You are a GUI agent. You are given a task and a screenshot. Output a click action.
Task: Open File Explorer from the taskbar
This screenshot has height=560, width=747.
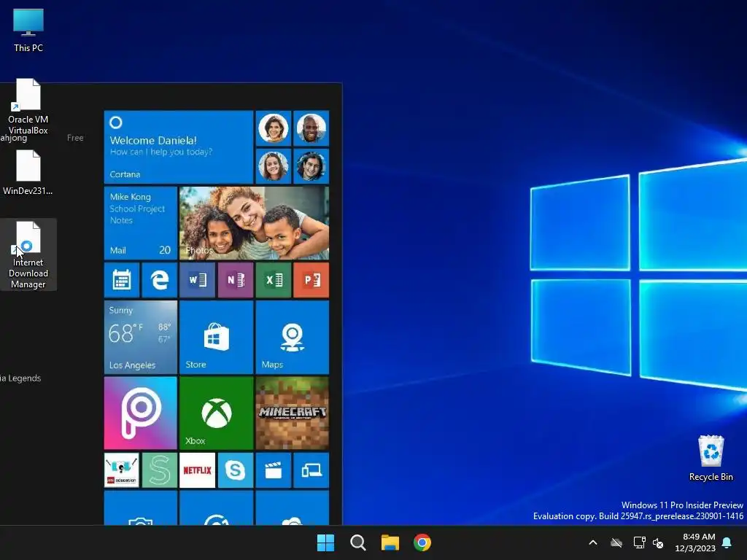(390, 542)
